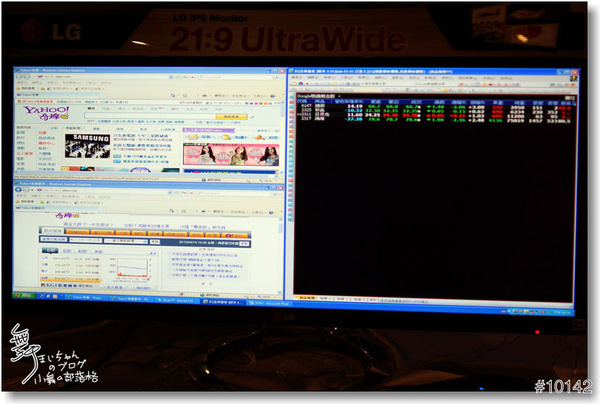Viewport: 600px width, 404px height.
Task: Click the Yahoo! Kimo logo on the homepage
Action: point(47,113)
